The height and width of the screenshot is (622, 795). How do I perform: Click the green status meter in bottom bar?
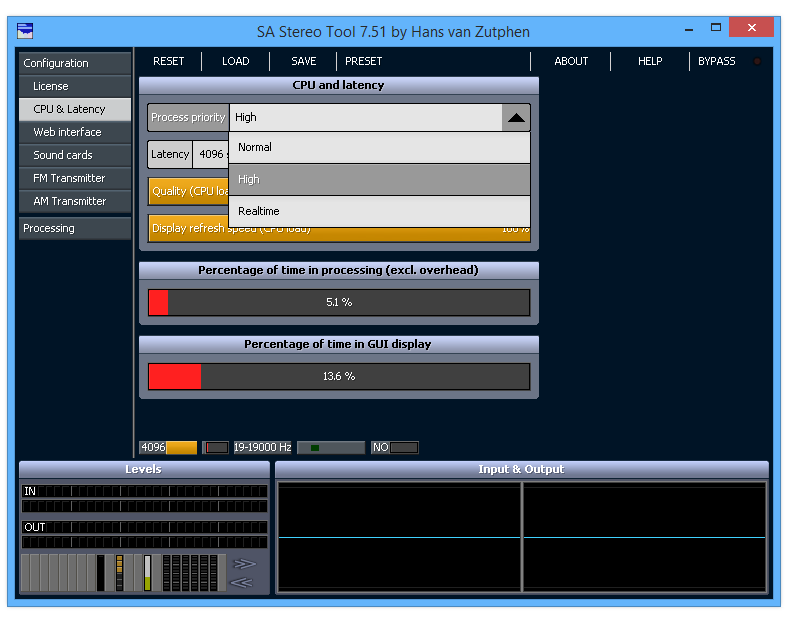click(331, 447)
